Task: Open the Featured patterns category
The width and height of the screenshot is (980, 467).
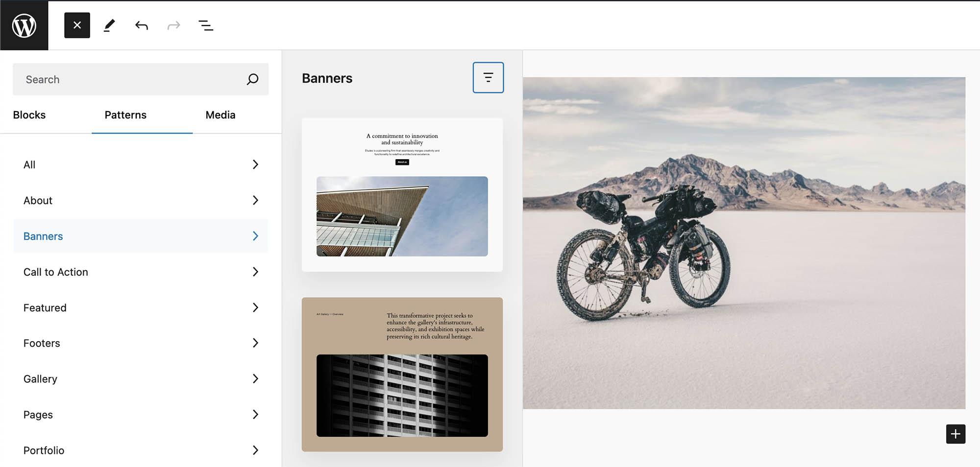Action: point(141,308)
